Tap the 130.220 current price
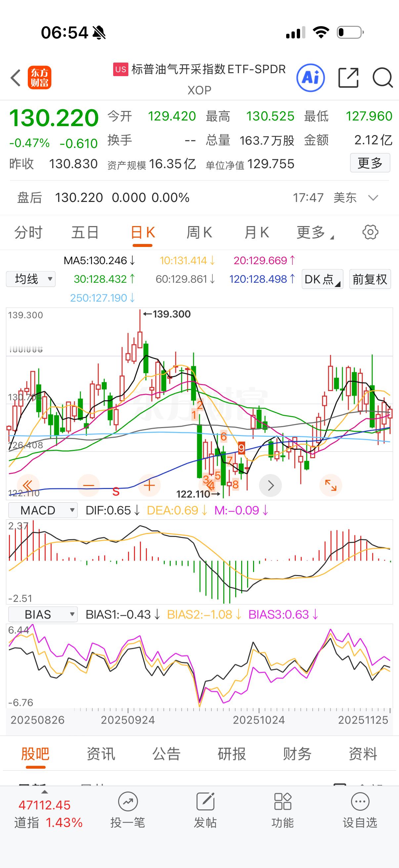 click(x=54, y=118)
